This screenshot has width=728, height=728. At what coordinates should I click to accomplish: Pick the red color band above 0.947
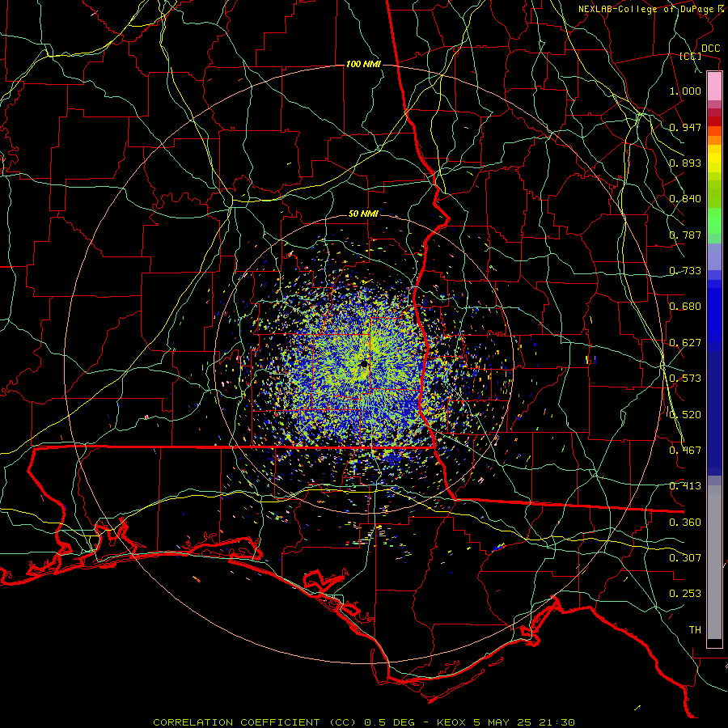[x=714, y=121]
